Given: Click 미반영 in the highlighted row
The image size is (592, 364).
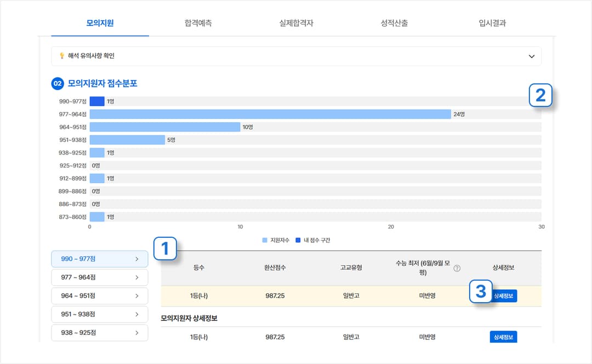Looking at the screenshot, I should (x=427, y=295).
